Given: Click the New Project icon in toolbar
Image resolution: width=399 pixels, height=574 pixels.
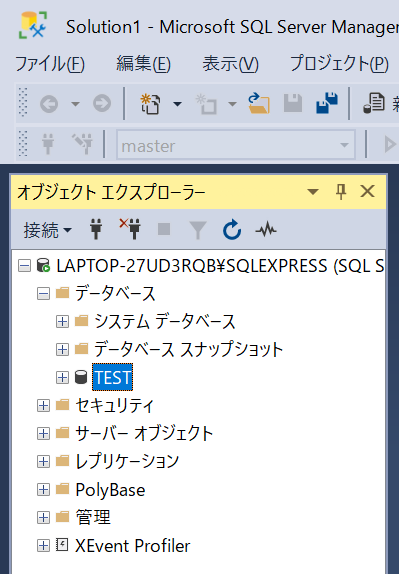Looking at the screenshot, I should (x=150, y=104).
